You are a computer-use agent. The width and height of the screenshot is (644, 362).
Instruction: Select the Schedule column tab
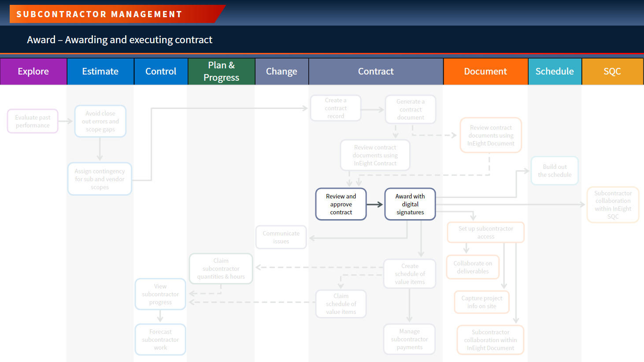point(555,71)
